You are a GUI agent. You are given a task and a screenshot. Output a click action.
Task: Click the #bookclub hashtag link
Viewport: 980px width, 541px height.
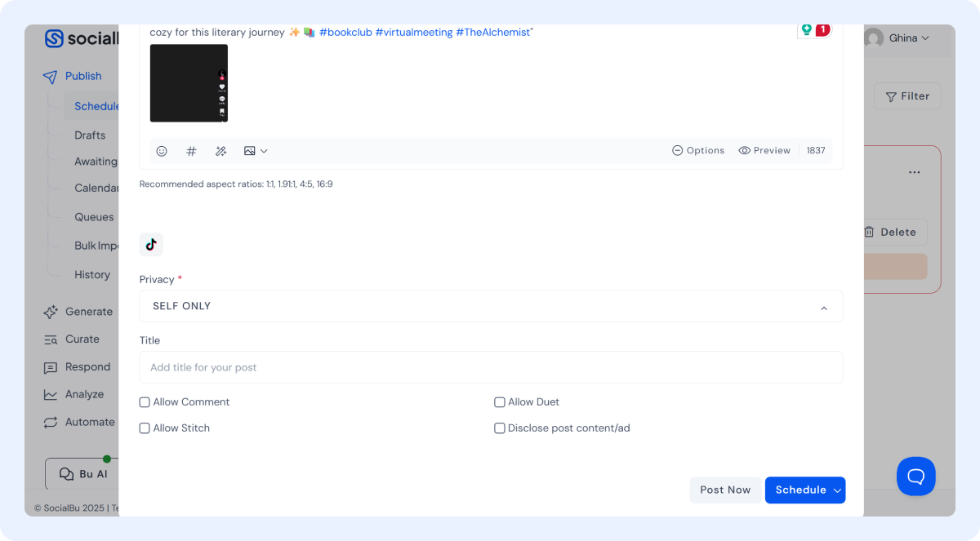coord(345,32)
